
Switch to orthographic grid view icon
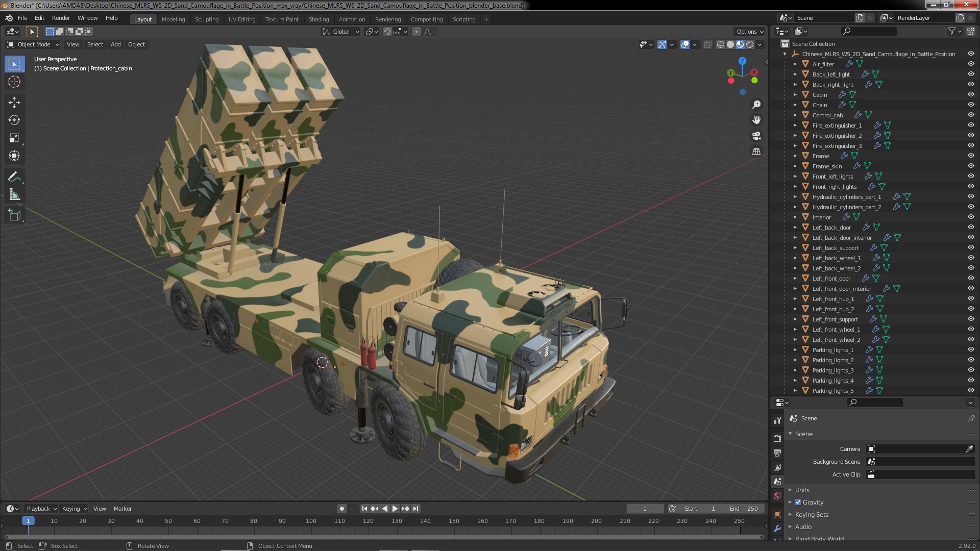[756, 152]
